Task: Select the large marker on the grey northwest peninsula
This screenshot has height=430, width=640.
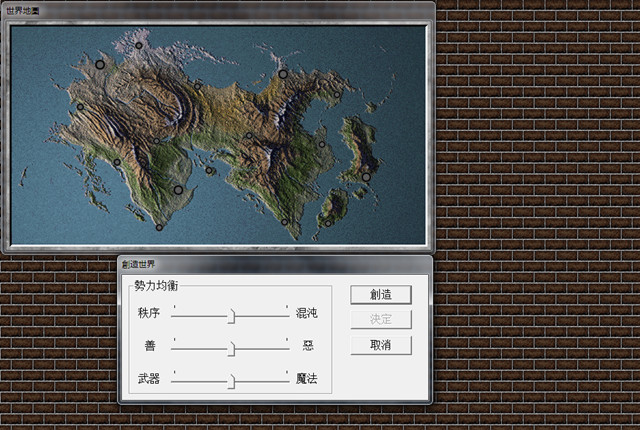Action: click(x=100, y=64)
